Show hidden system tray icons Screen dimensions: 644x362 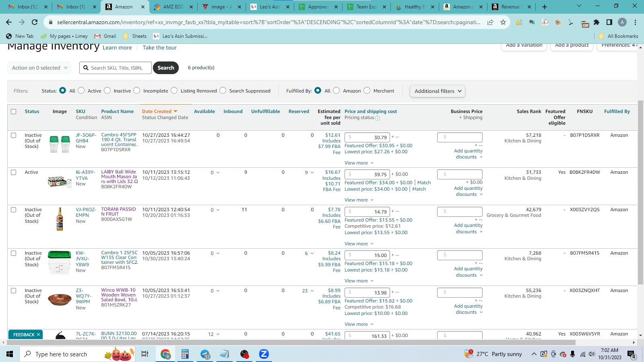(534, 354)
